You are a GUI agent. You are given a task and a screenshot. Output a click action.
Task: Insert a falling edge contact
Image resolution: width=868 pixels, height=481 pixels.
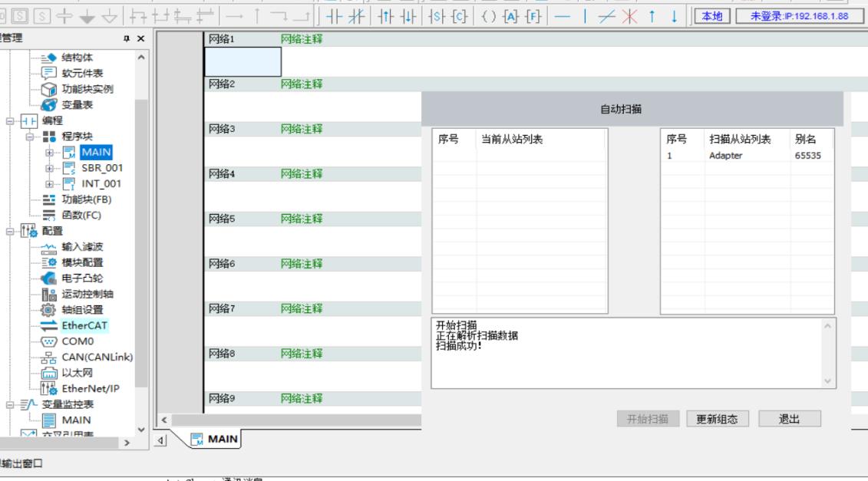point(408,16)
